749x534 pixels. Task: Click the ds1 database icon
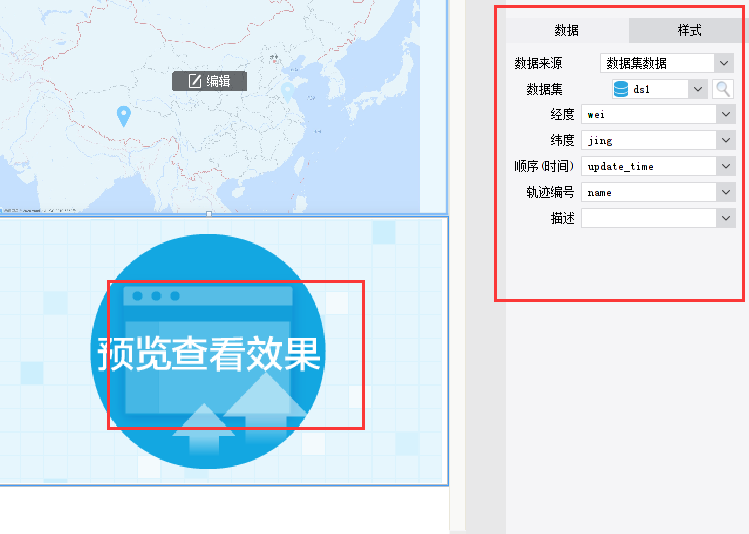pos(621,89)
